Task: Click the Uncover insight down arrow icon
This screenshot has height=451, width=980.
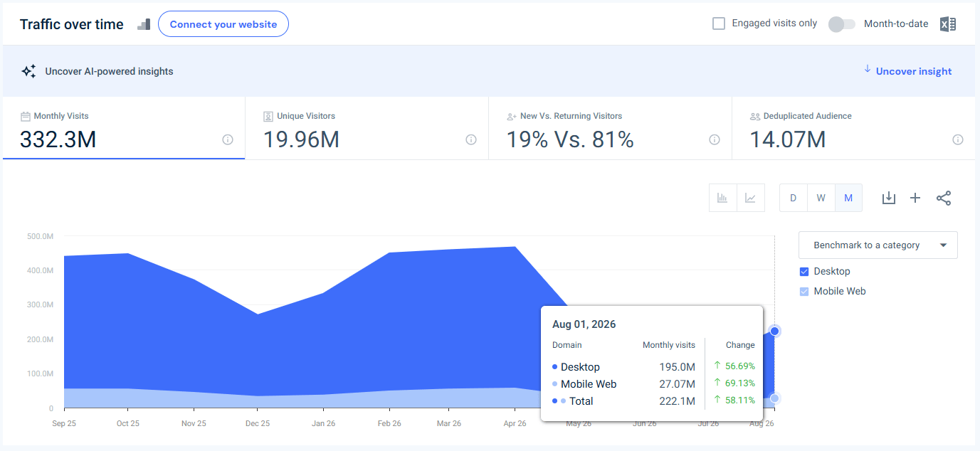Action: click(x=867, y=69)
